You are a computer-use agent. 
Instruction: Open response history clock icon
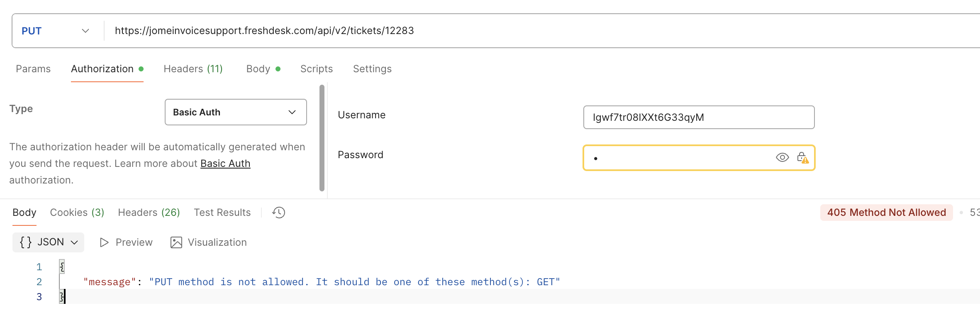pyautogui.click(x=279, y=213)
